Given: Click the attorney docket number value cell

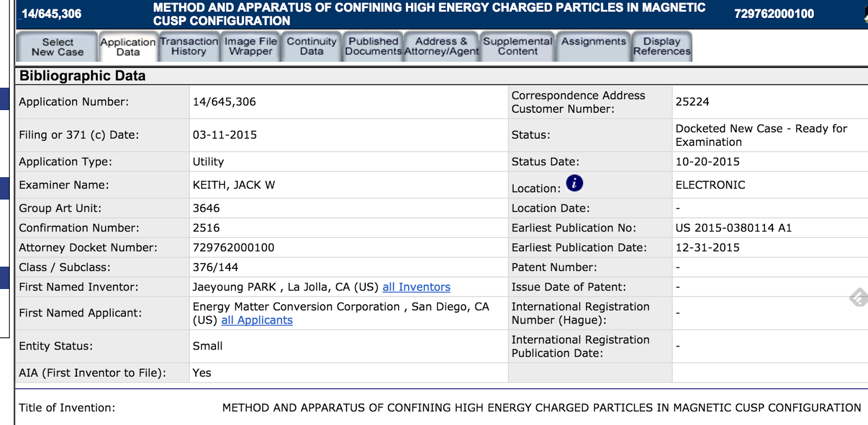Looking at the screenshot, I should point(233,248).
